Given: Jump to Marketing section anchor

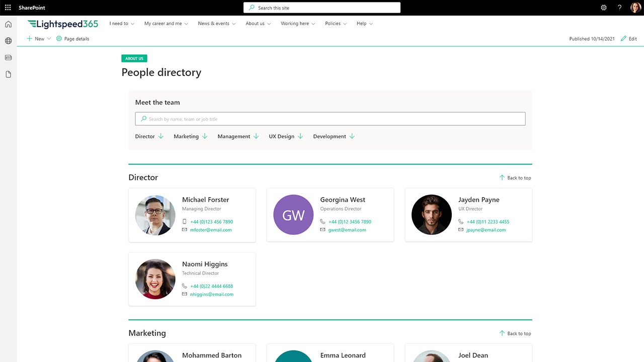Looking at the screenshot, I should [191, 136].
